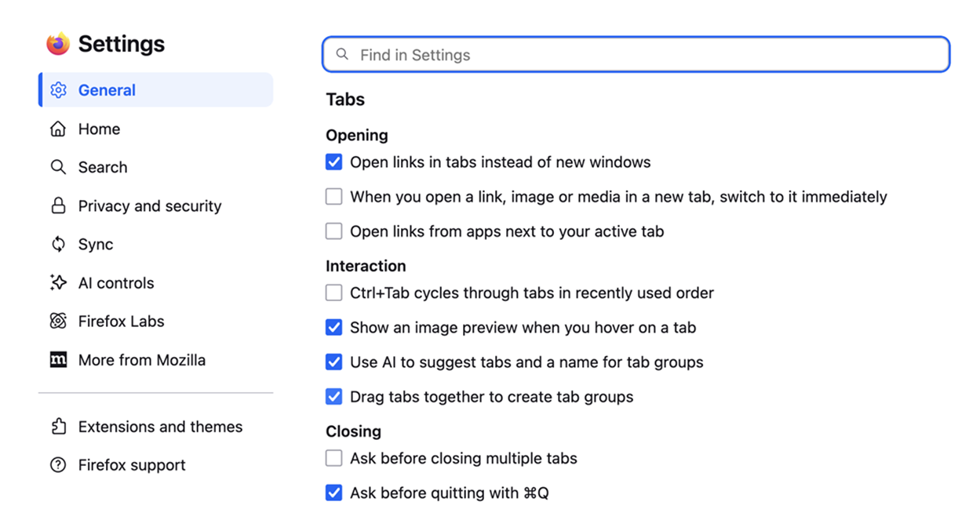Click the Settings page title text
Image resolution: width=980 pixels, height=520 pixels.
(x=122, y=44)
